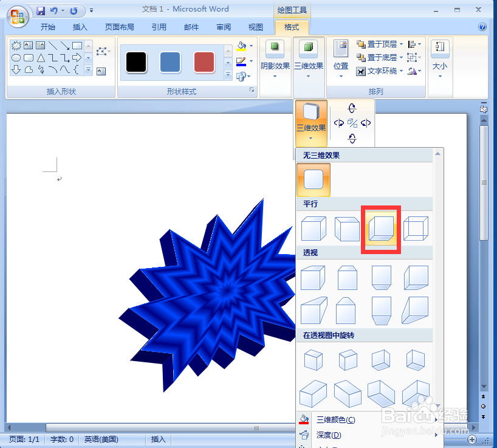Select the no 3D effect thumbnail
The width and height of the screenshot is (497, 448).
(x=314, y=180)
